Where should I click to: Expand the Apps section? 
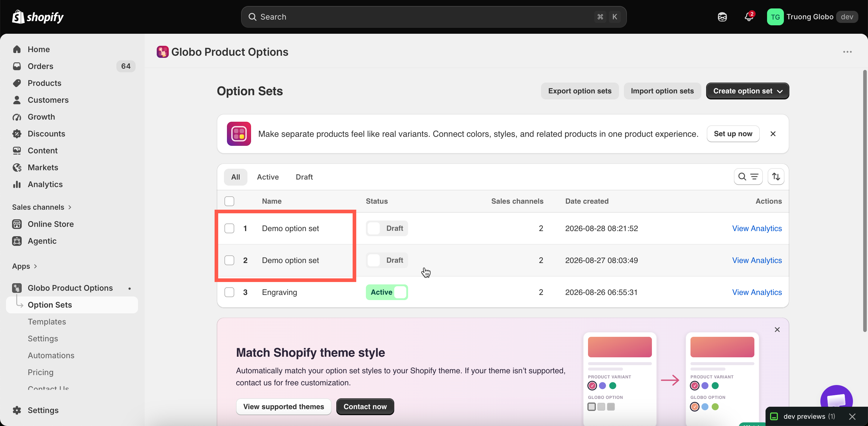(25, 266)
